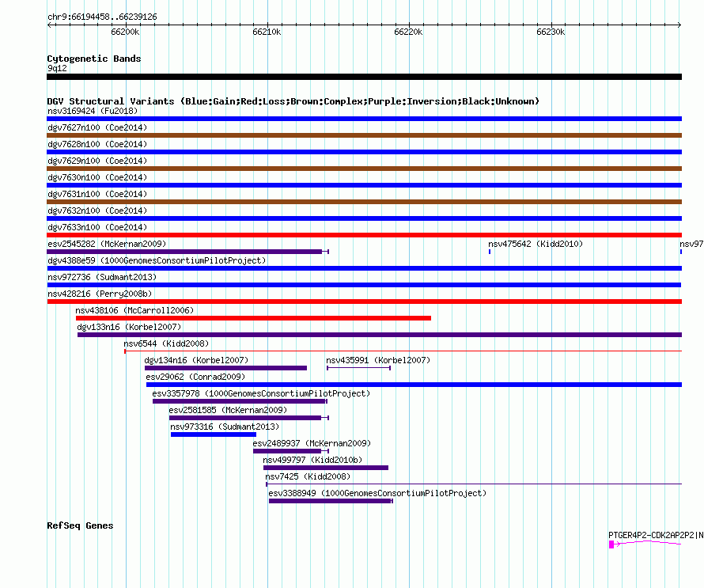Click the nsv973316 (Sudmant2013) blue bar
704x588 pixels.
pyautogui.click(x=214, y=434)
